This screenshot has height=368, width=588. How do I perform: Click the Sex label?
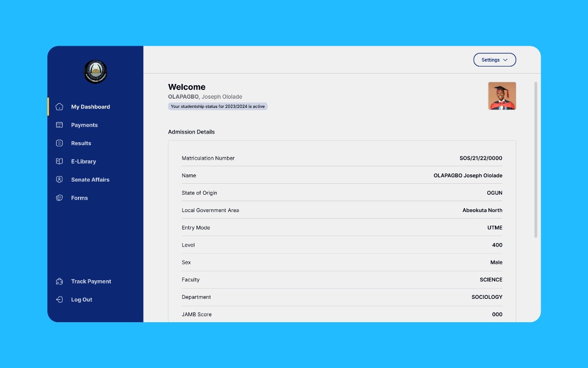pos(186,262)
